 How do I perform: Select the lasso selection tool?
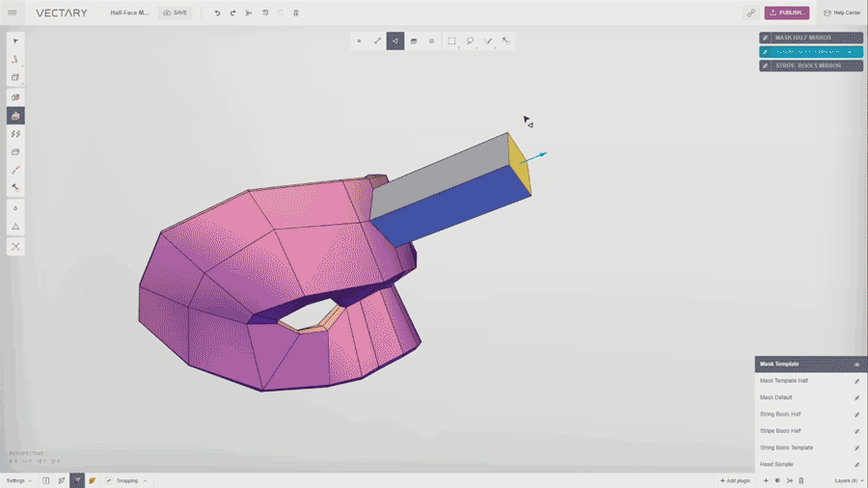click(x=470, y=41)
